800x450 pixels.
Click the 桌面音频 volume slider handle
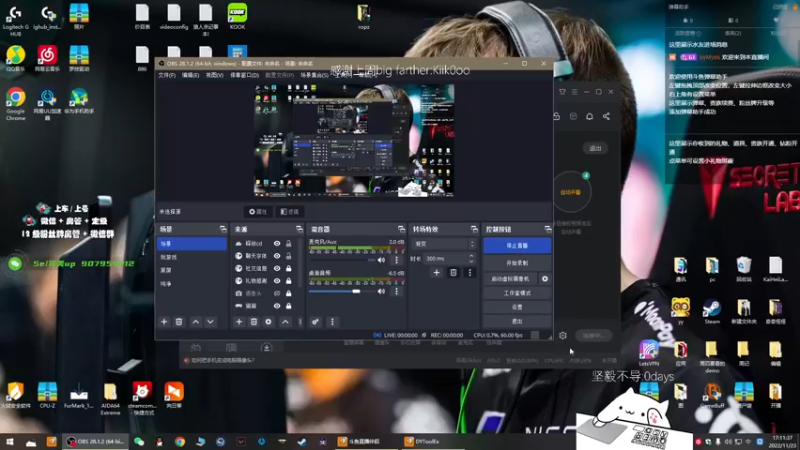tap(356, 291)
